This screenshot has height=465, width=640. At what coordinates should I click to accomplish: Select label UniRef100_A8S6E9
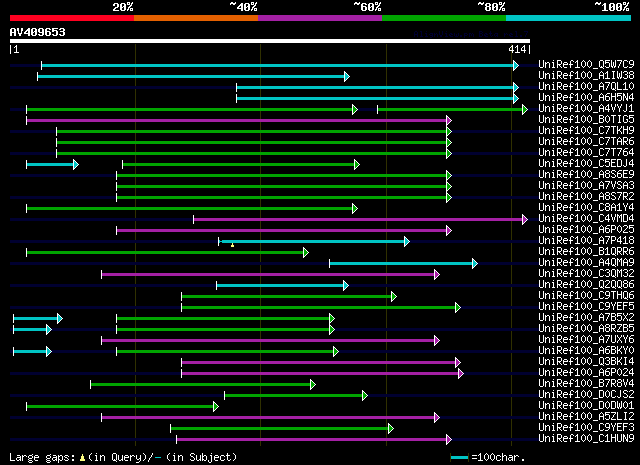click(x=586, y=174)
